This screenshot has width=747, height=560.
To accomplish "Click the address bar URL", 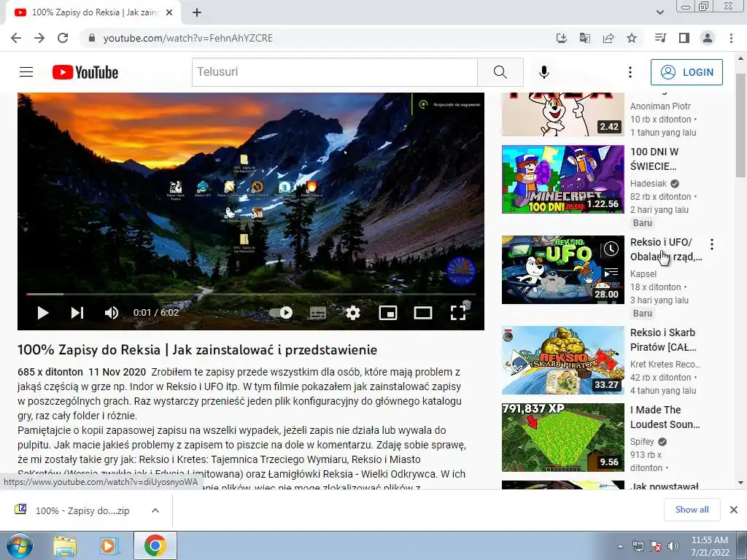I will (x=188, y=38).
